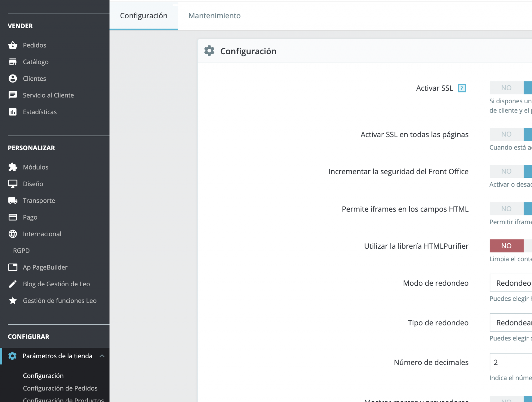Open Estadísticas bar chart icon
532x402 pixels.
tap(13, 112)
